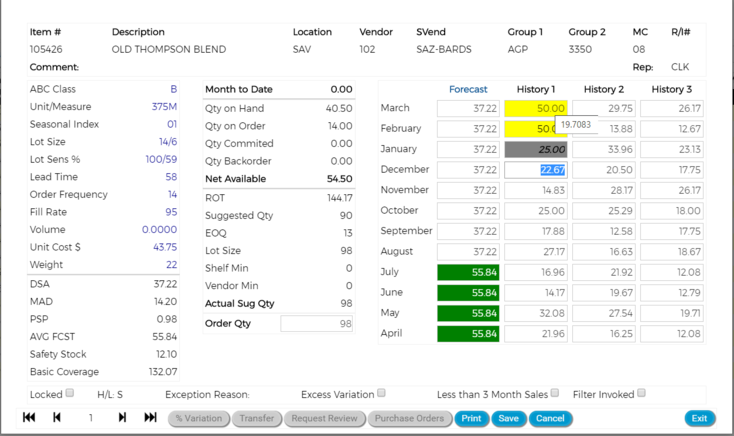
Task: Click the green July forecast cell
Action: [x=468, y=272]
